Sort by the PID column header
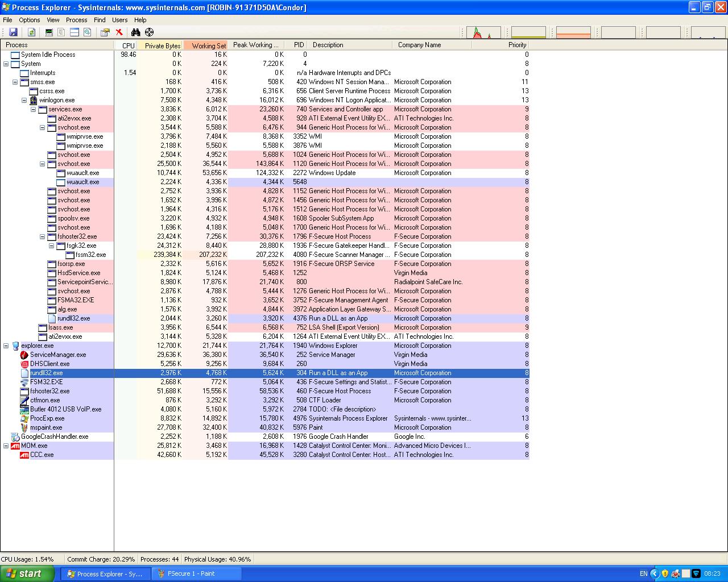 296,45
